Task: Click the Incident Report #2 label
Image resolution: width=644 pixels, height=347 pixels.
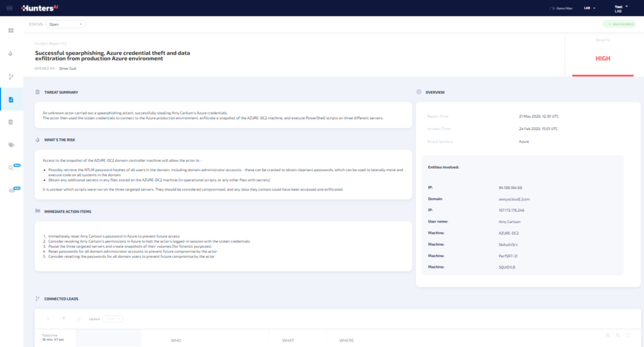Action: [x=50, y=43]
